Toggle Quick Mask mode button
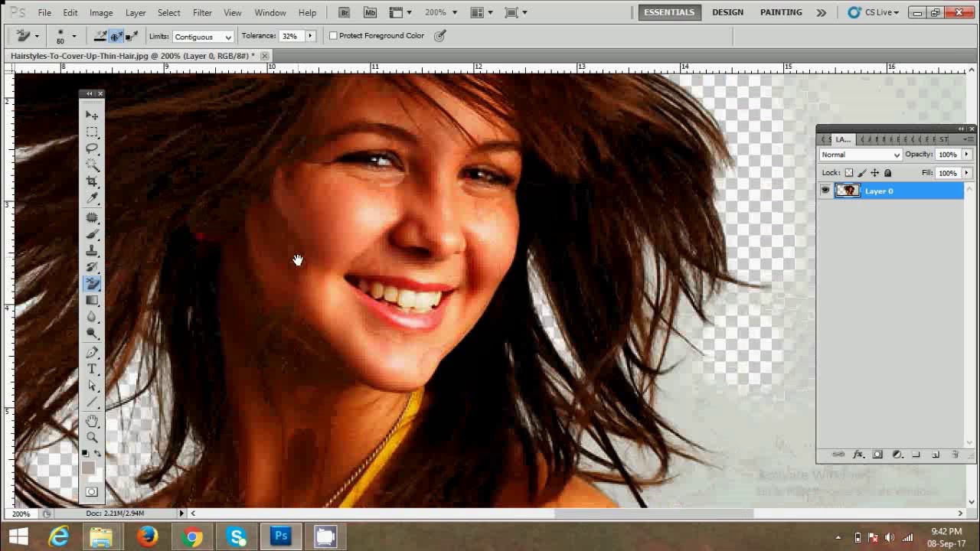 (x=92, y=492)
